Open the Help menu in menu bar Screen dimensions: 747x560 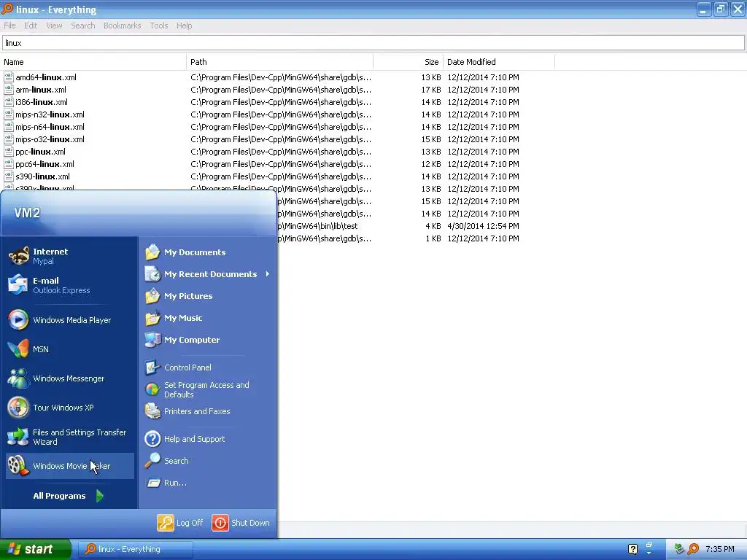click(x=184, y=26)
